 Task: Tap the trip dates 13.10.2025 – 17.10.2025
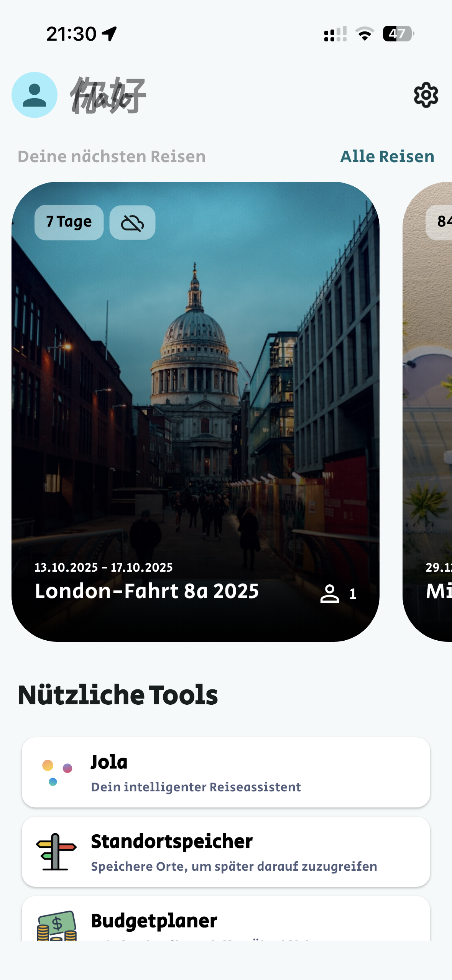[104, 567]
